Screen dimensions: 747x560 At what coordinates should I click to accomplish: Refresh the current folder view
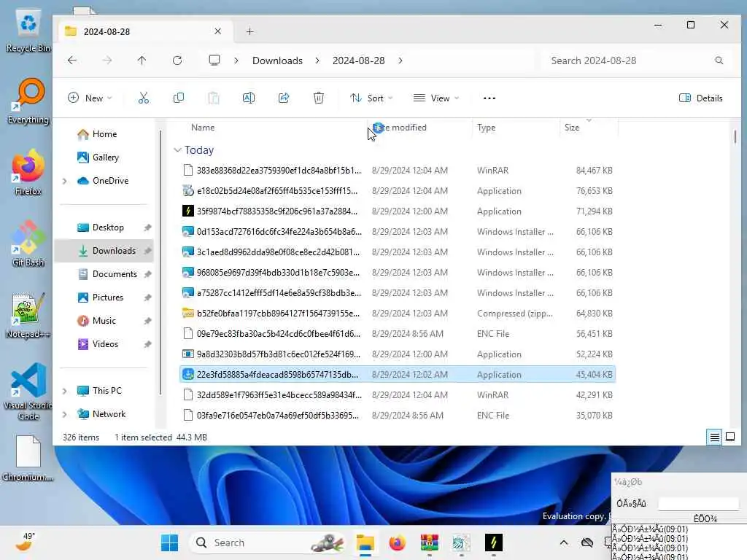pos(177,61)
